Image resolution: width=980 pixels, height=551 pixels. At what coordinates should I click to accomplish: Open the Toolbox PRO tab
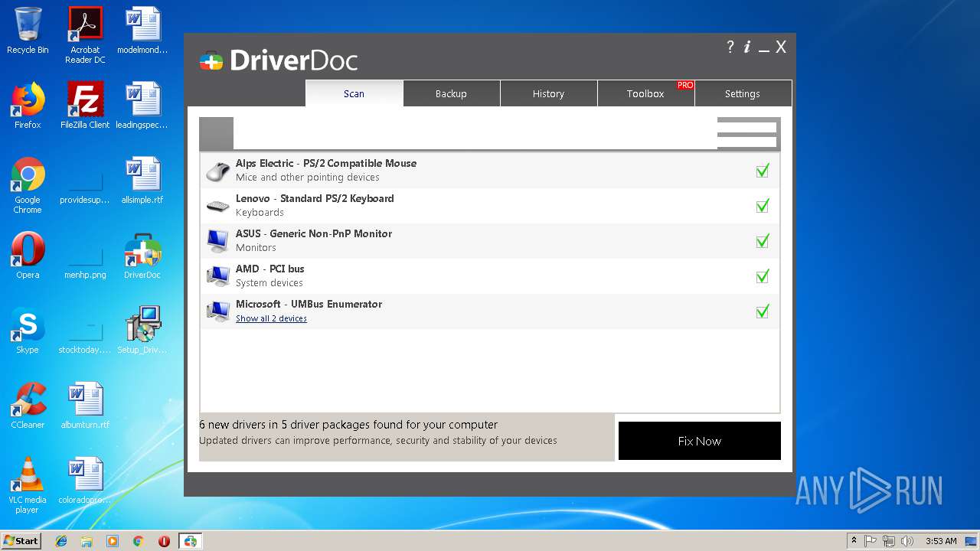645,93
